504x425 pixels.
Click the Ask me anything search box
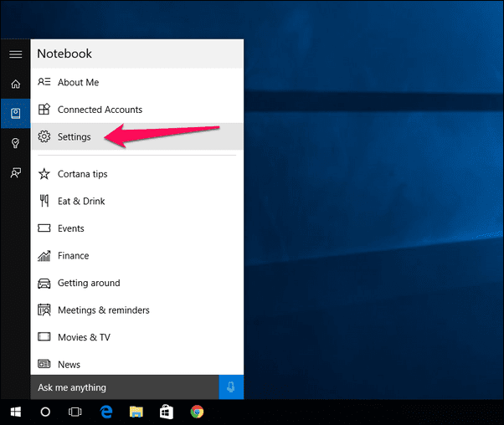[x=125, y=387]
